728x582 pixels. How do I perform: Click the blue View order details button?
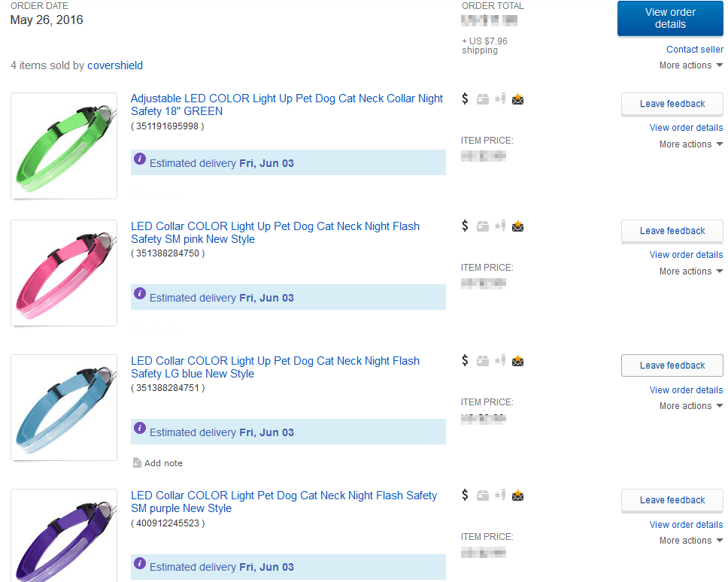tap(670, 18)
